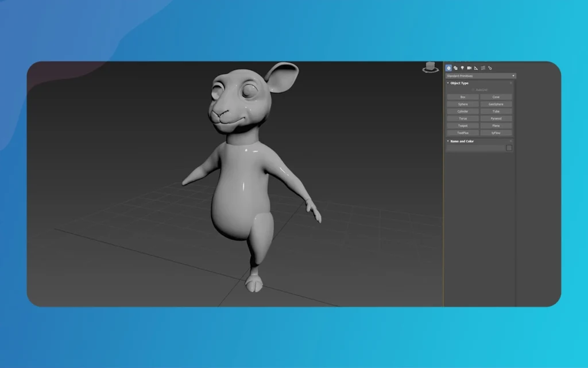Screen dimensions: 588x368
Task: Select the Systems category icon
Action: (490, 67)
